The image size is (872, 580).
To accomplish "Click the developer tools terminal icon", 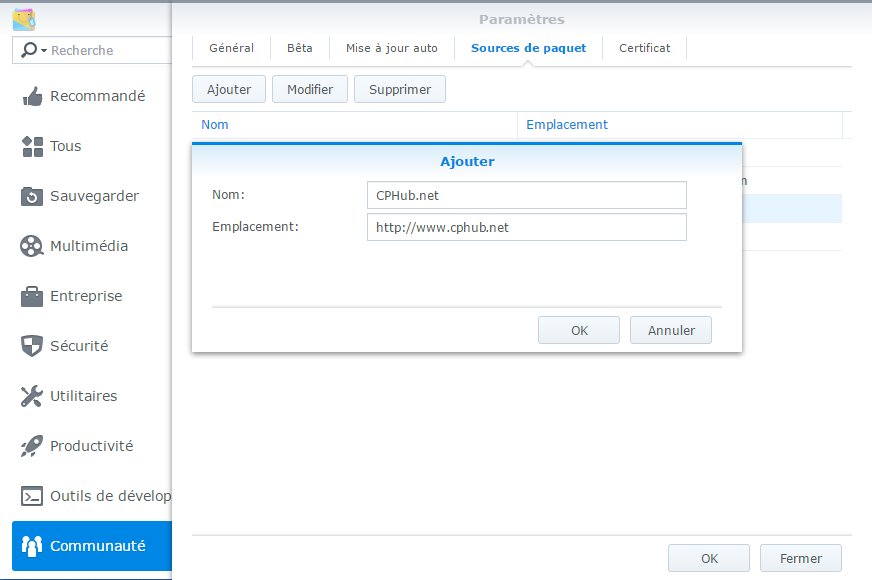I will (x=32, y=496).
